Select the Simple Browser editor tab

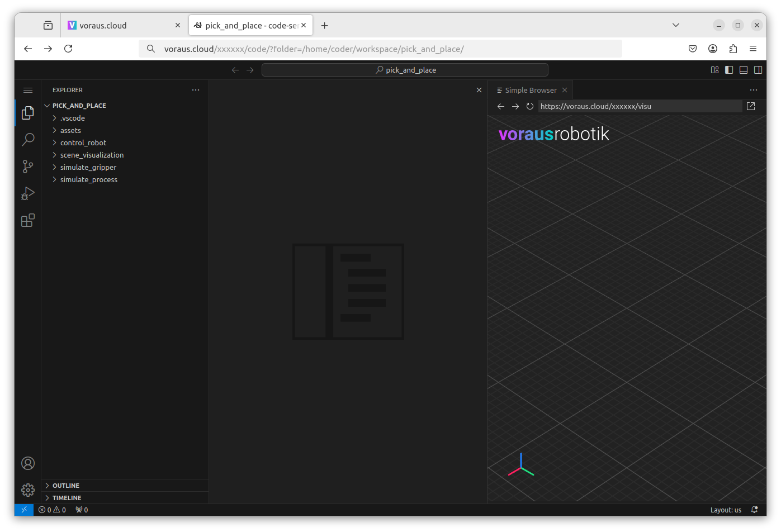[531, 90]
